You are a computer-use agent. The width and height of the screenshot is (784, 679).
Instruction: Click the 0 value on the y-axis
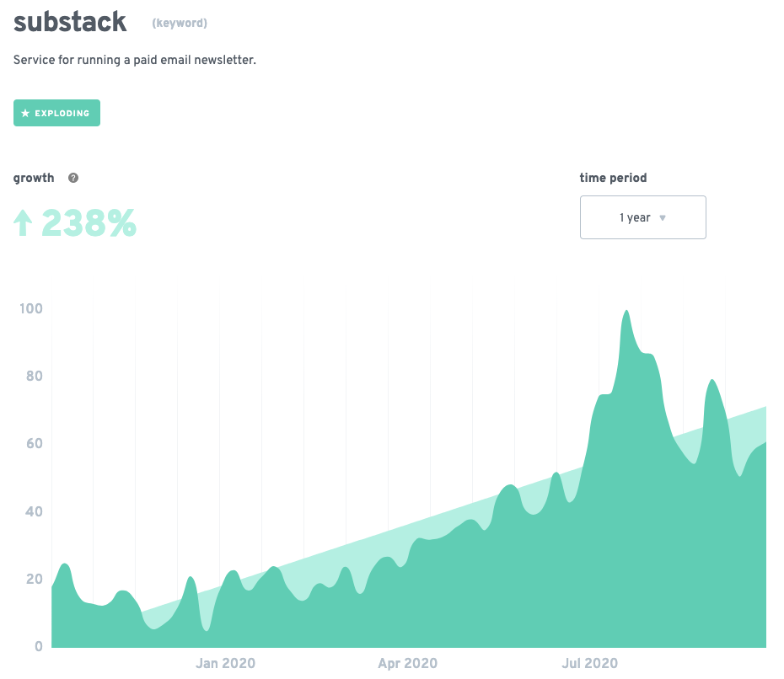[x=39, y=647]
